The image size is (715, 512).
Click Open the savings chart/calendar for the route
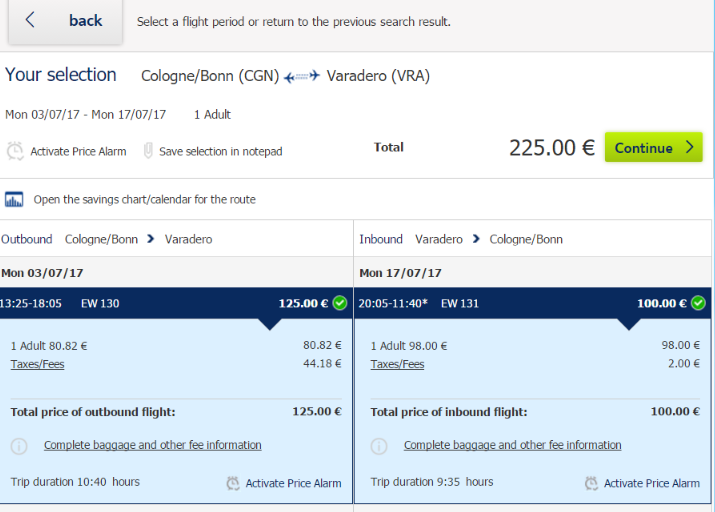click(x=145, y=200)
